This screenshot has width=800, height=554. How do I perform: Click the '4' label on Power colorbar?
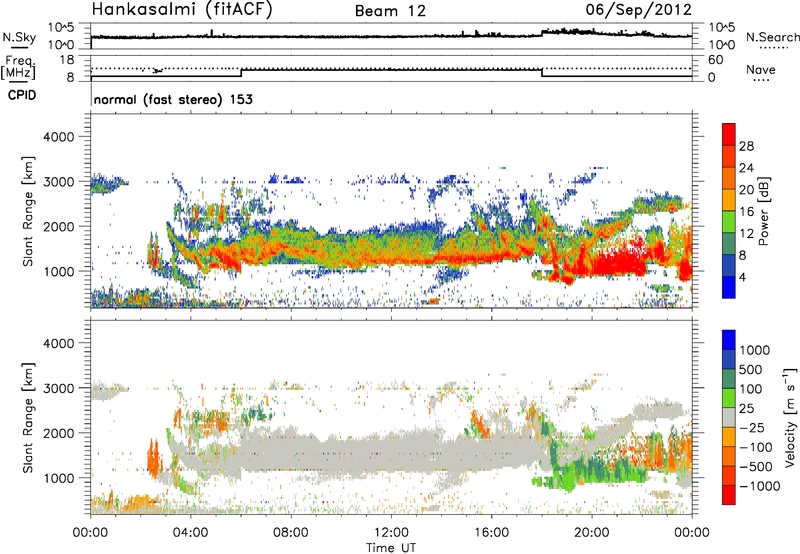pyautogui.click(x=742, y=277)
